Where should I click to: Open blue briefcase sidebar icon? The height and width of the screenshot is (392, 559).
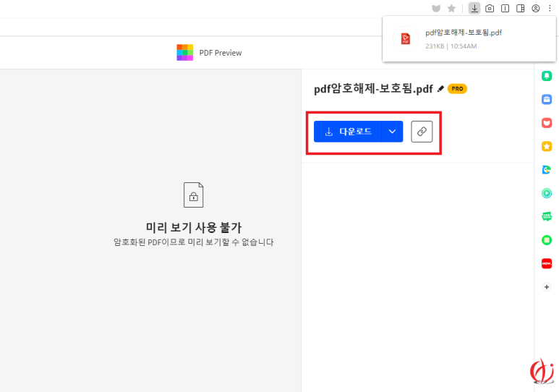click(547, 99)
